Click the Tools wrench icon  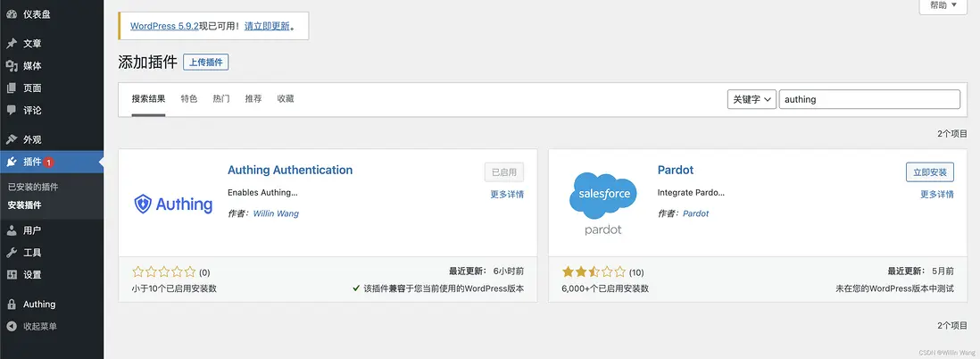pyautogui.click(x=12, y=253)
